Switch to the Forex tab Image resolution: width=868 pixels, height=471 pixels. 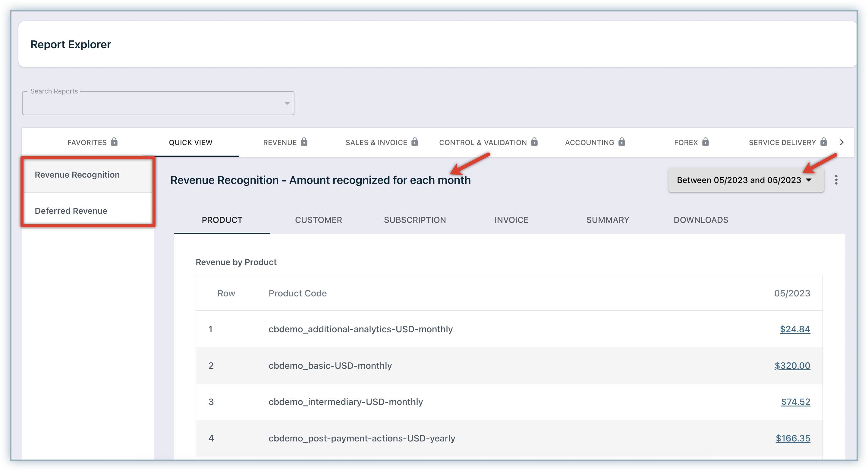(691, 142)
